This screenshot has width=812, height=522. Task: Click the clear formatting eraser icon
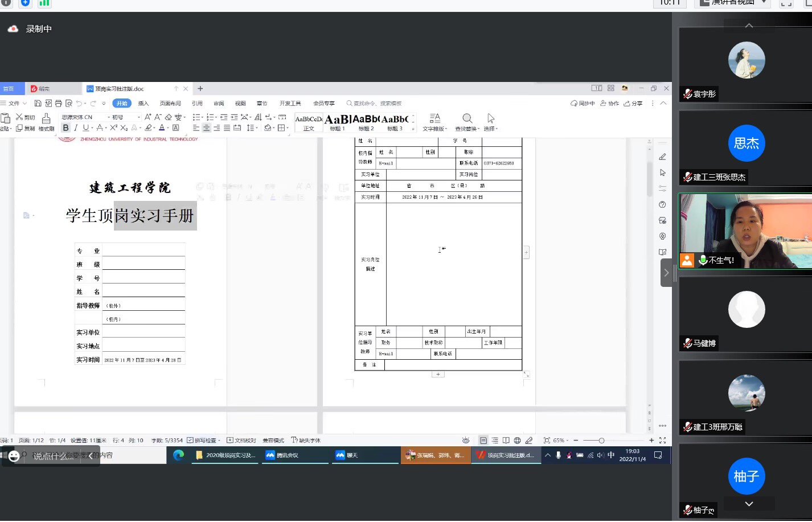168,117
